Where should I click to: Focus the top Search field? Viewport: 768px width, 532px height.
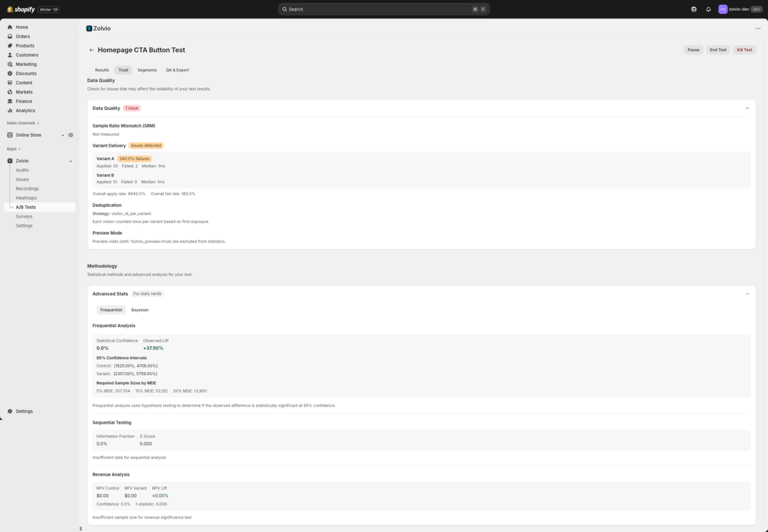[384, 10]
